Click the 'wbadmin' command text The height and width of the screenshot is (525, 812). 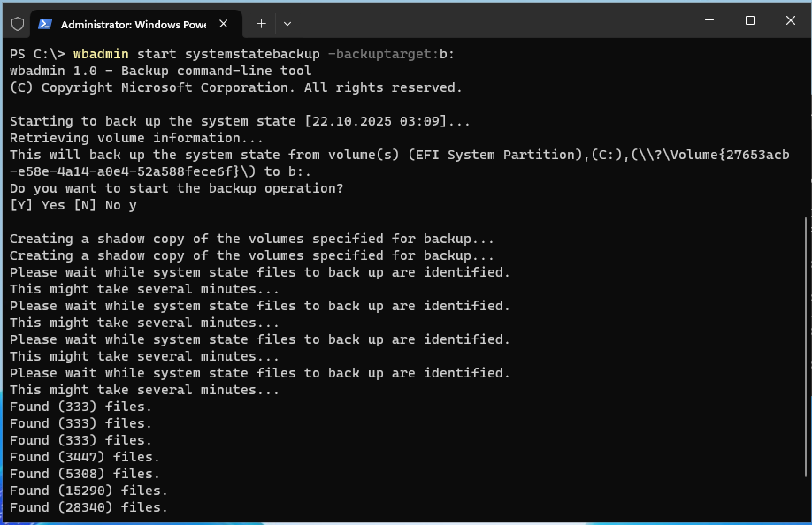pyautogui.click(x=101, y=54)
